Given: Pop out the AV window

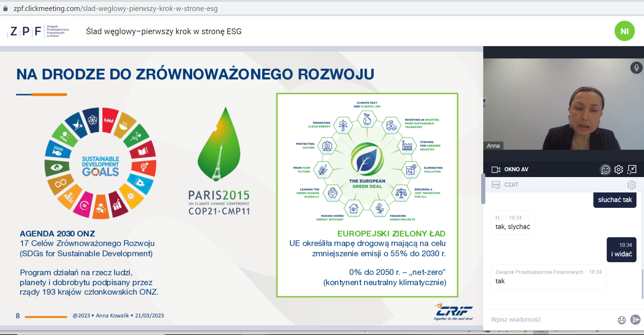Looking at the screenshot, I should (x=632, y=170).
